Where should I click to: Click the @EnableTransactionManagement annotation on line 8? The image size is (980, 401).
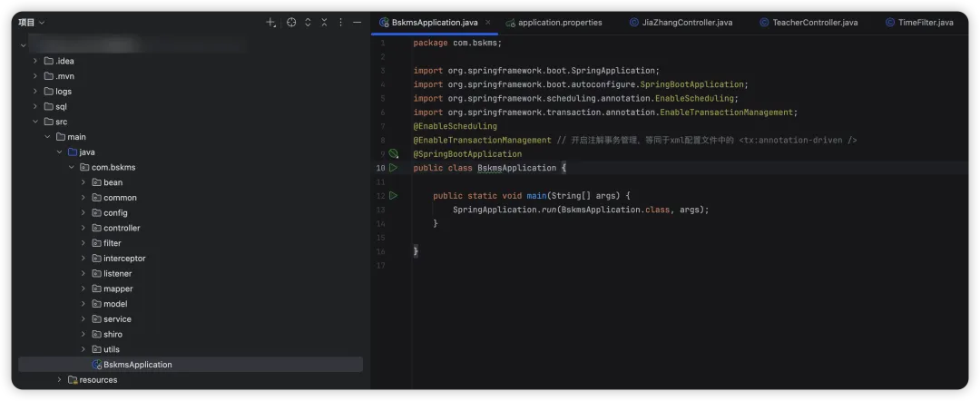[x=483, y=140]
